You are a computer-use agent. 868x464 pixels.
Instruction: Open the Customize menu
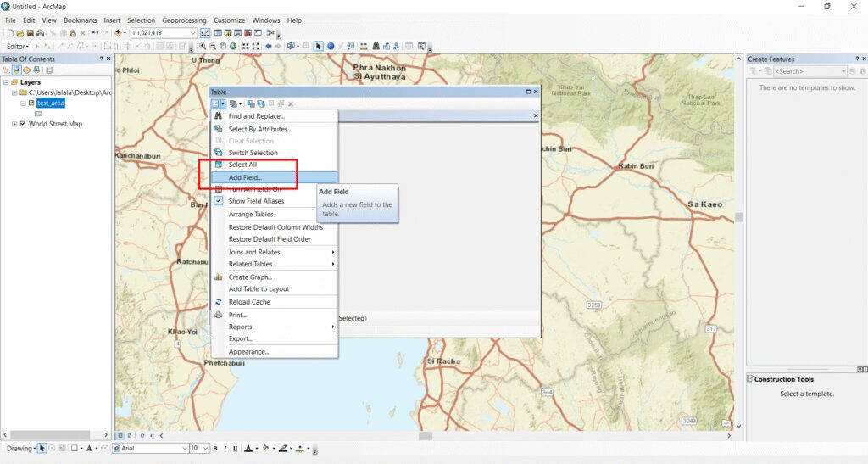pyautogui.click(x=229, y=20)
